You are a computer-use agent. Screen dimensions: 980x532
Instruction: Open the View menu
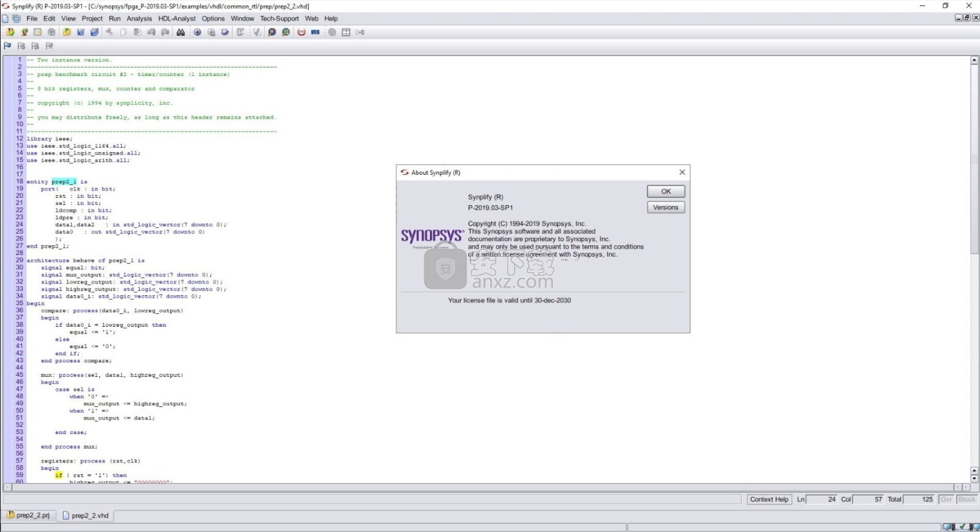69,18
